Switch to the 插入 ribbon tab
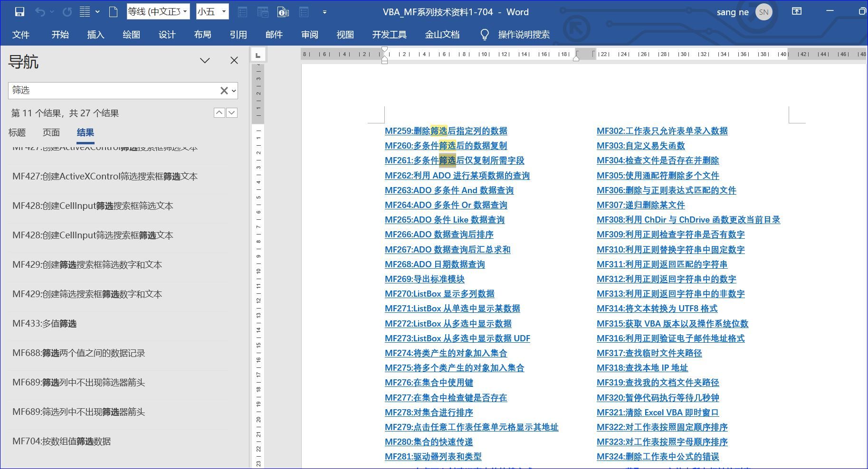The height and width of the screenshot is (469, 868). 95,35
